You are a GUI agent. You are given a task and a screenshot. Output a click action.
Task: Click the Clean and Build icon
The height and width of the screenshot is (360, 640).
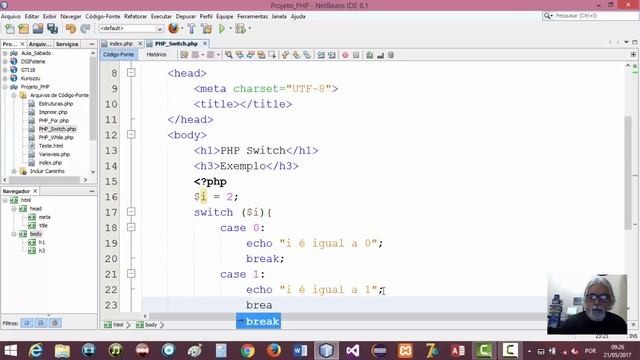tap(207, 29)
